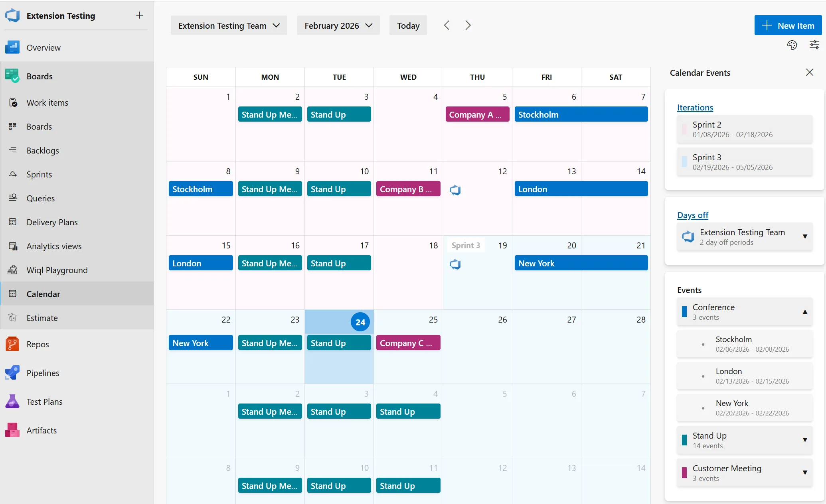Viewport: 826px width, 504px height.
Task: Select Test Plans in the sidebar
Action: (x=44, y=402)
